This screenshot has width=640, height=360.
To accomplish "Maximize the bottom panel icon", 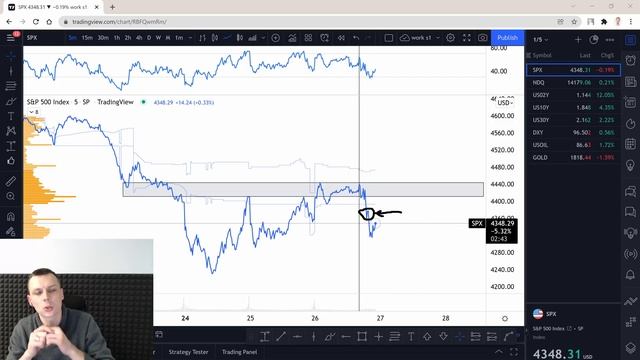I will click(514, 352).
